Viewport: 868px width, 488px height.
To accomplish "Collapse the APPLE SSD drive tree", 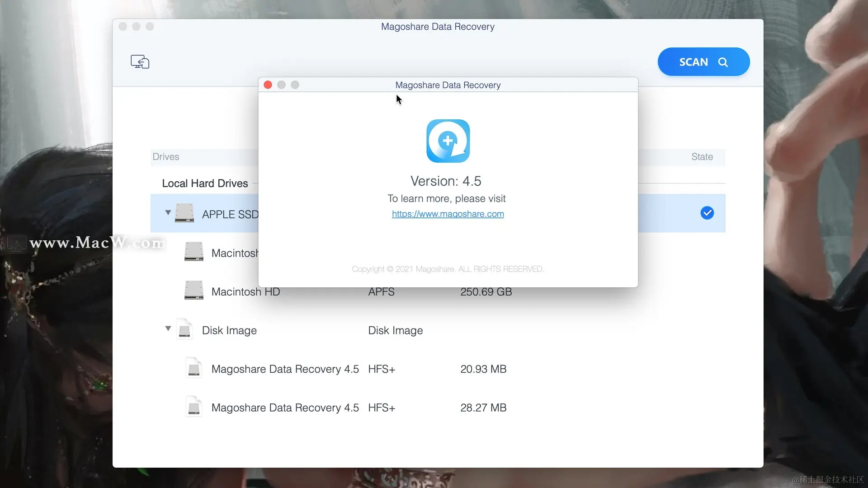I will (x=168, y=212).
